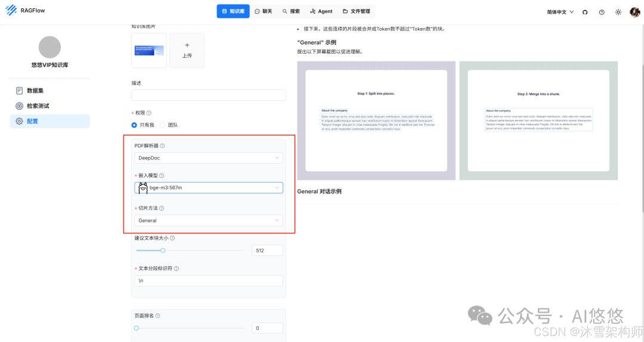Click the 悠悠VIP知识库 title text
This screenshot has height=342, width=644.
[49, 65]
